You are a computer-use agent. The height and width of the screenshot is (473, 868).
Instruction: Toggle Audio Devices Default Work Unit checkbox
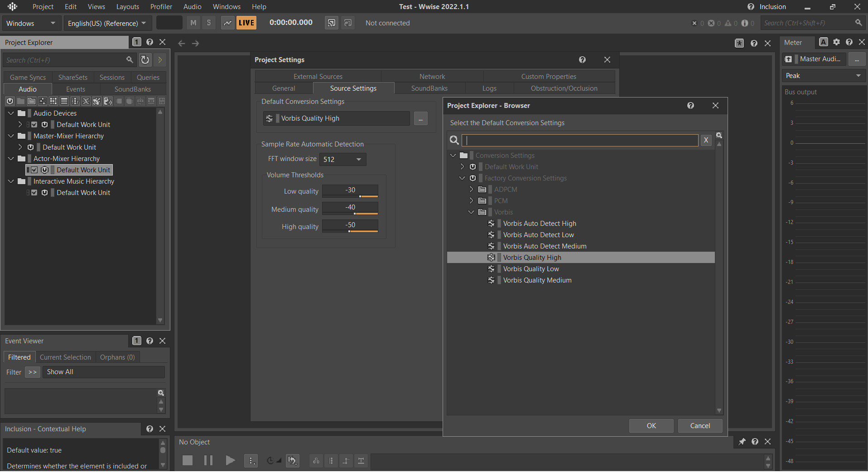tap(34, 125)
